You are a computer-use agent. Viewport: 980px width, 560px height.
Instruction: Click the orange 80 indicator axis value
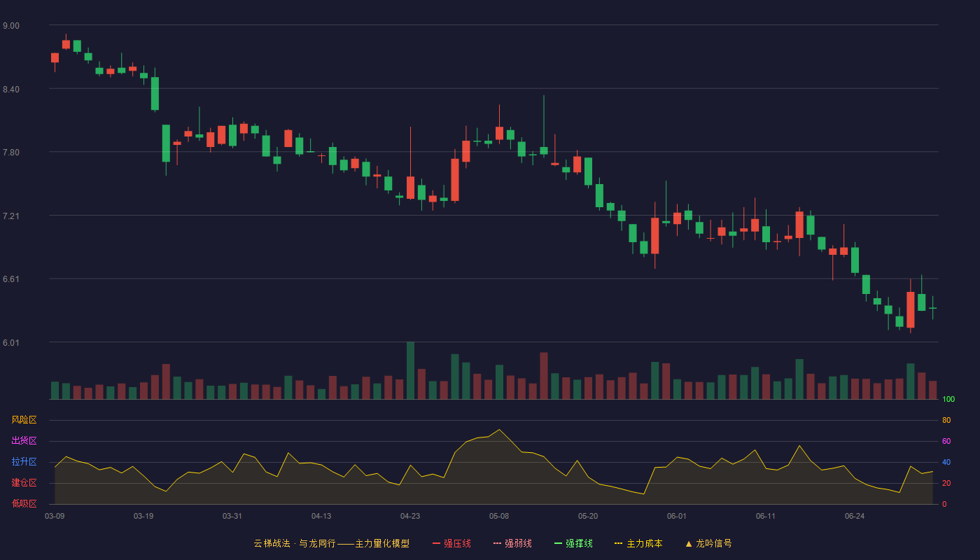pos(946,421)
